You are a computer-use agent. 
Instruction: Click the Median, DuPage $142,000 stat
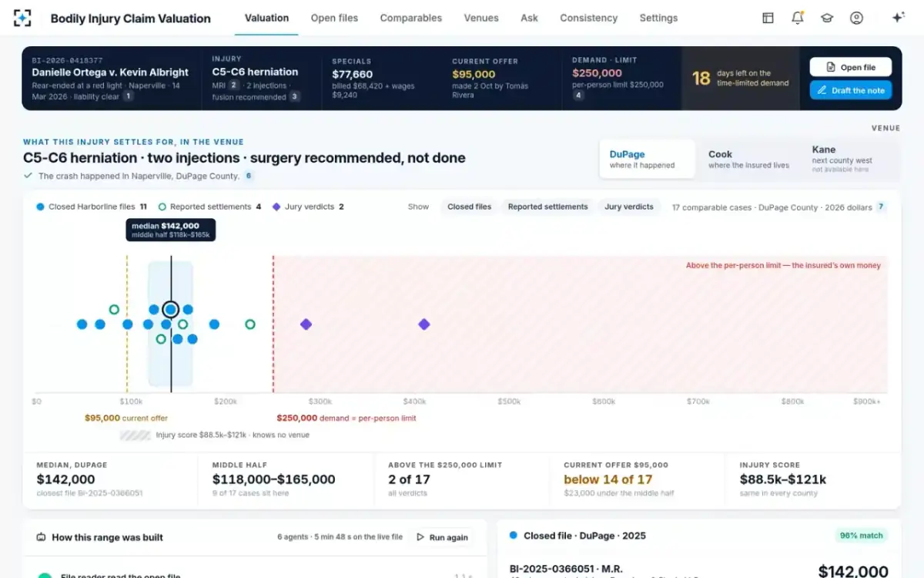coord(110,479)
